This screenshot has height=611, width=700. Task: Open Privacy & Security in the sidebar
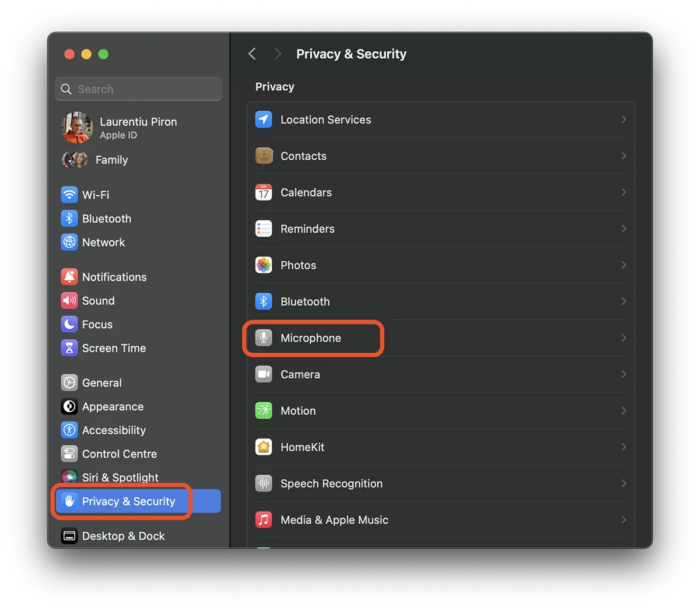click(x=128, y=501)
